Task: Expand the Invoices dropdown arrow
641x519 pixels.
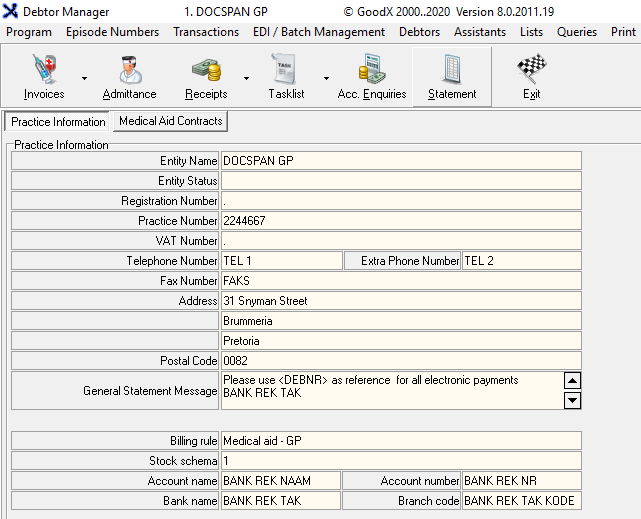Action: tap(84, 78)
